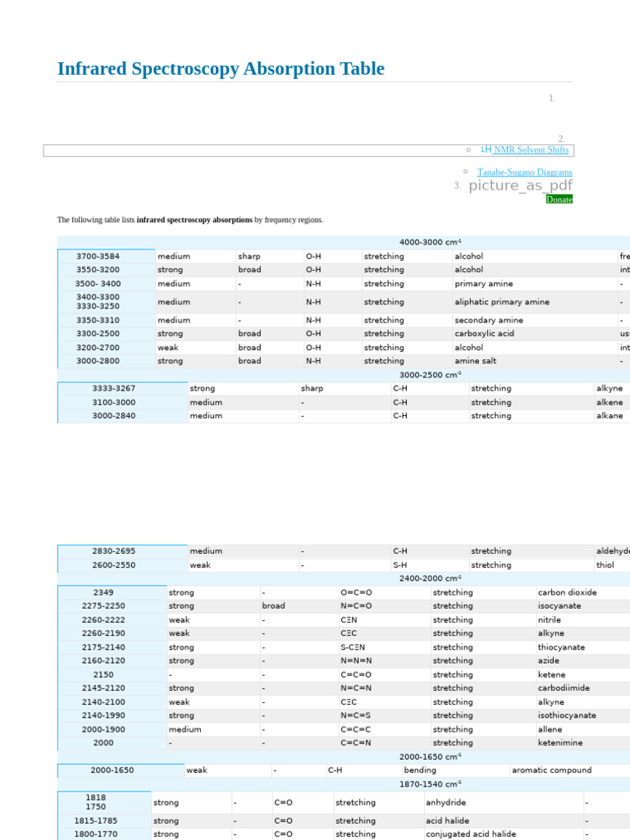Click the 2150 frequency cell
Viewport: 630px width, 840px height.
(112, 675)
